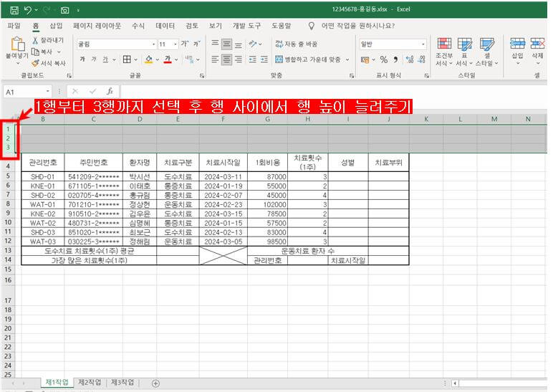Click the bottom vertical align icon
The image size is (558, 392).
[239, 44]
